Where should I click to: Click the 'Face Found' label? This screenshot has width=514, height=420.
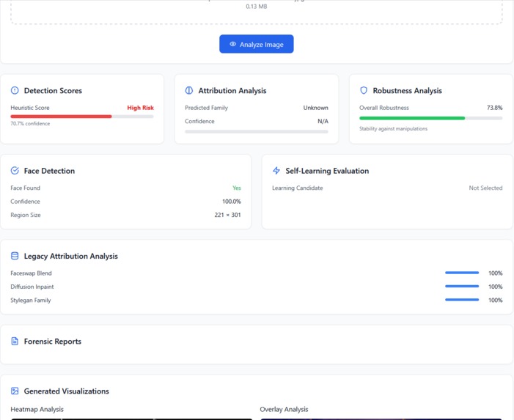point(25,188)
